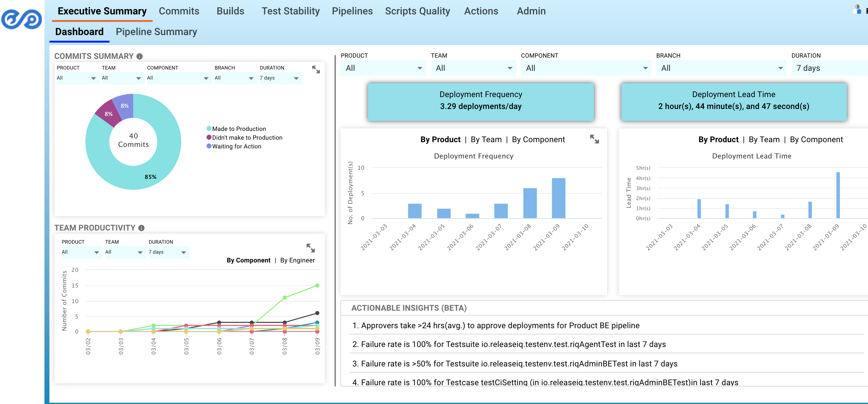Select By Team in Deployment Frequency
This screenshot has height=404, width=868.
pos(486,140)
